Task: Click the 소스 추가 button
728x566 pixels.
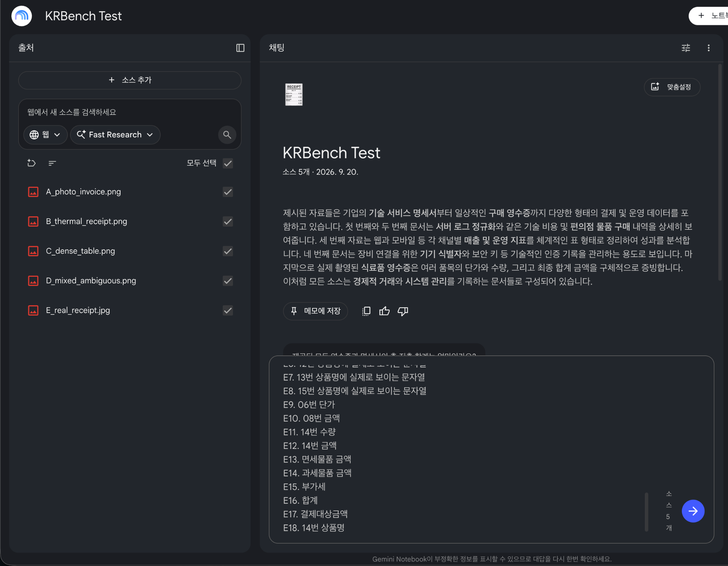Action: [x=130, y=80]
